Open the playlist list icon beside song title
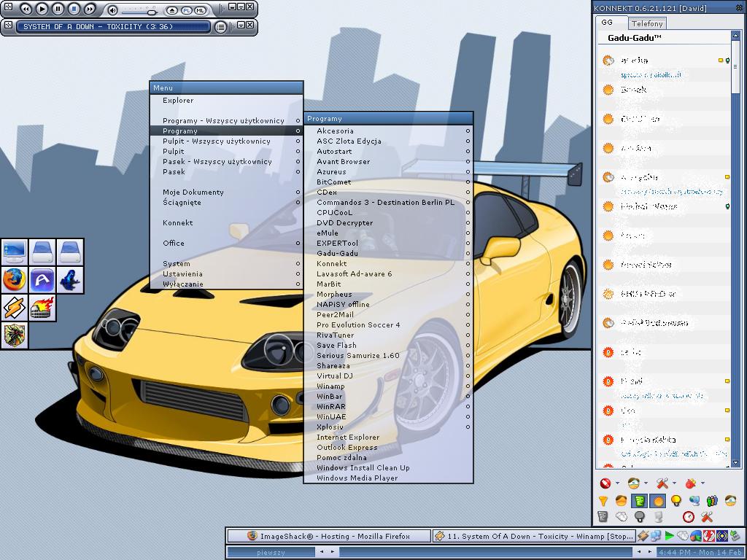This screenshot has height=560, width=747. tap(220, 27)
